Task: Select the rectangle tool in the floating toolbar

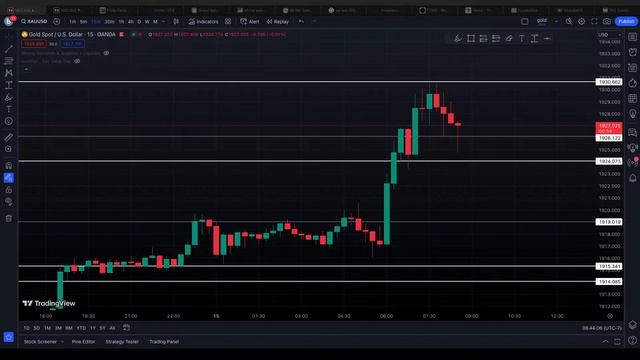Action: coord(471,38)
